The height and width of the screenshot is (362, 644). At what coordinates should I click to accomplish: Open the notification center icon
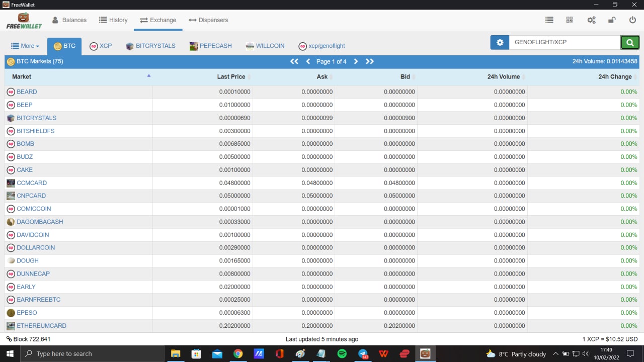pos(630,354)
